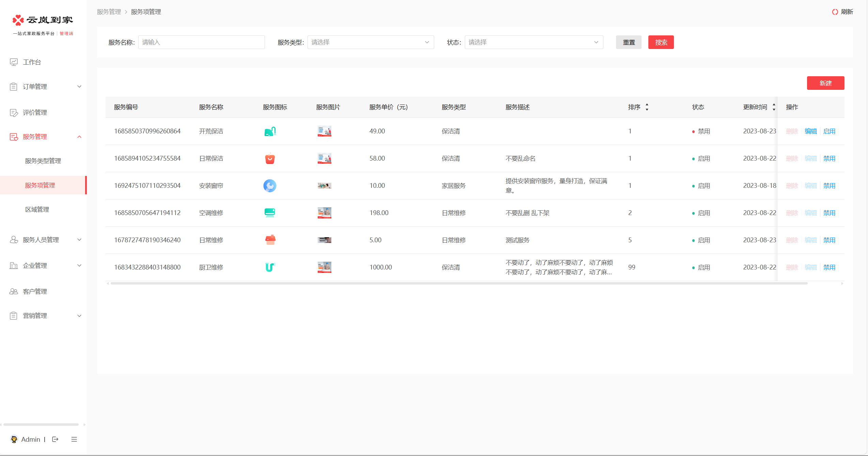Click the logout icon next to Admin
Screen dimensions: 868x456
pyautogui.click(x=55, y=439)
